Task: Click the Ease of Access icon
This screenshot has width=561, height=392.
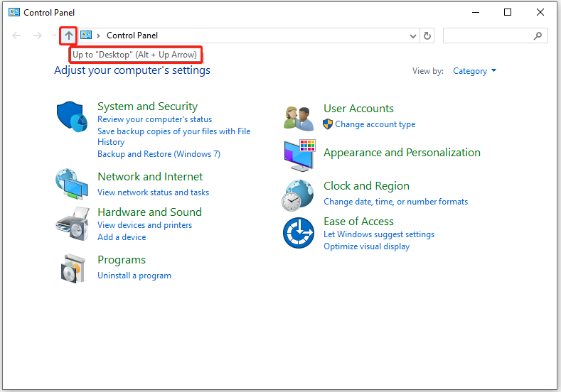Action: point(299,233)
